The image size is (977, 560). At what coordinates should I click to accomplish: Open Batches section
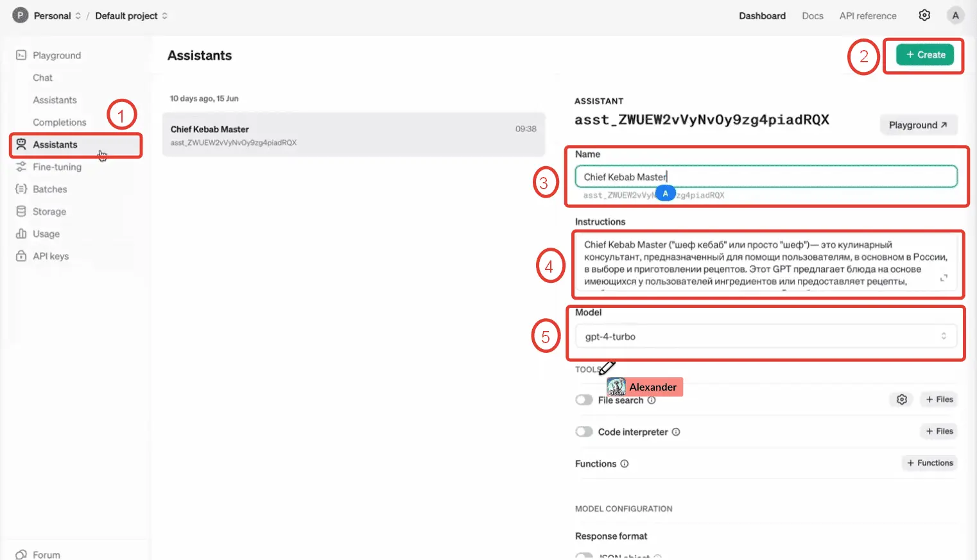tap(50, 189)
